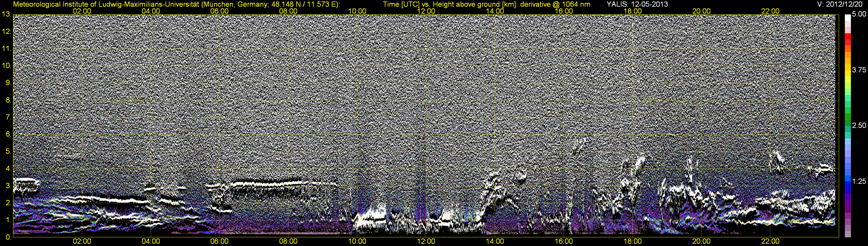The height and width of the screenshot is (246, 868).
Task: Click the 9 km height axis label
Action: 8,83
